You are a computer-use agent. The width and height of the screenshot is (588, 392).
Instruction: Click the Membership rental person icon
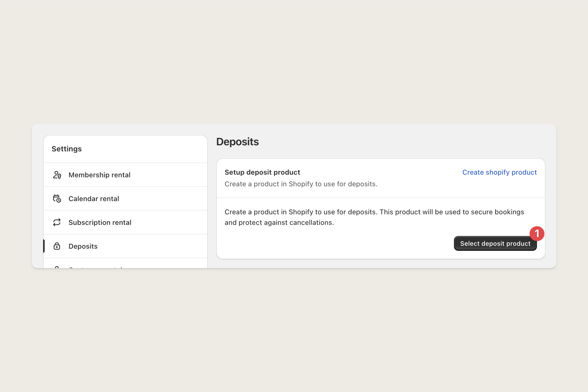click(57, 175)
